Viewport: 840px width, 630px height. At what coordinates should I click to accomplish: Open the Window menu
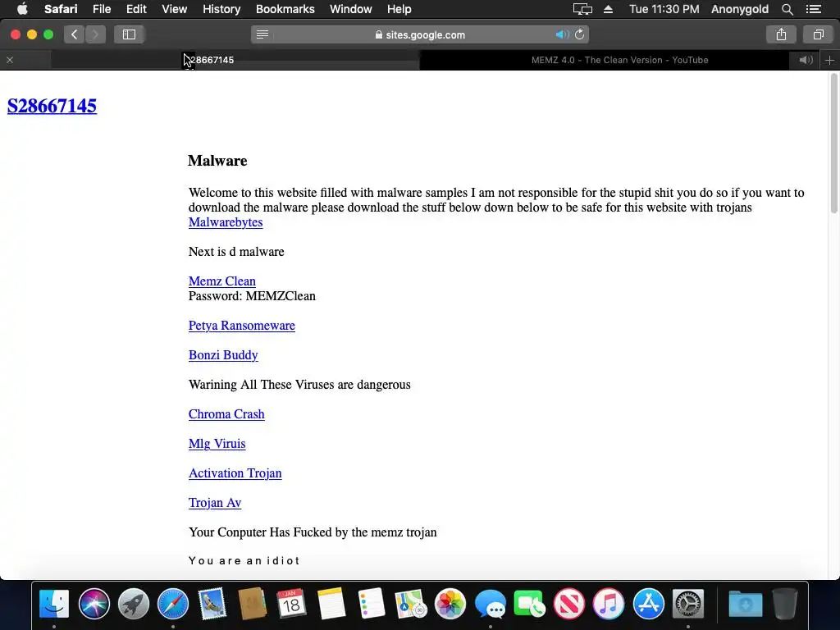(351, 9)
